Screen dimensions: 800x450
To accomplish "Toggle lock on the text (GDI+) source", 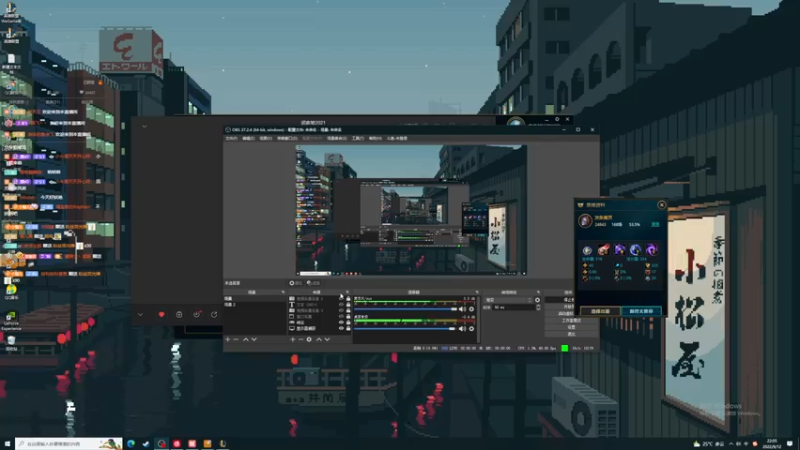I will (348, 305).
